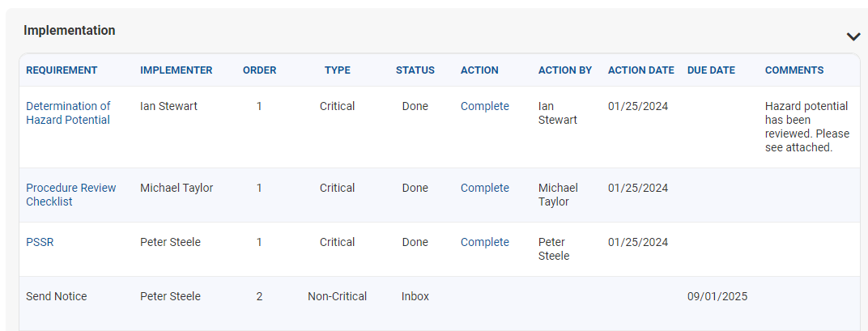The image size is (868, 331).
Task: Sort by Implementer column header
Action: tap(176, 70)
